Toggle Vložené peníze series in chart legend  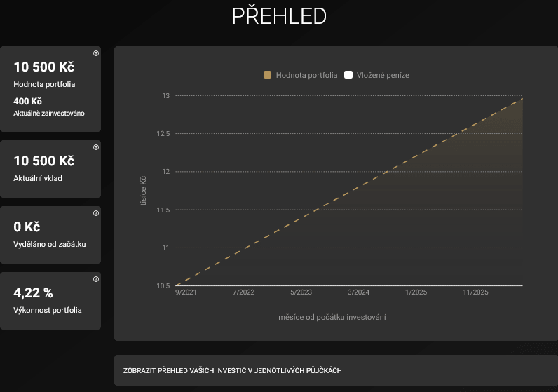[x=377, y=75]
